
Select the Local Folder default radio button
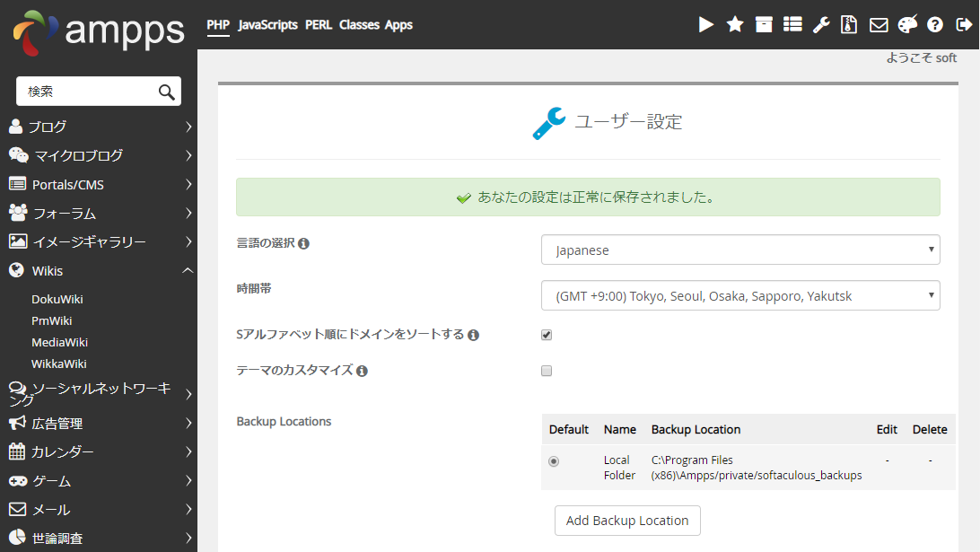(x=554, y=461)
